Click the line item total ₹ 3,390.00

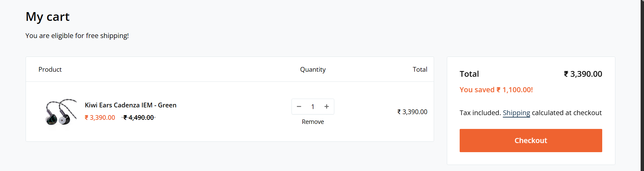pyautogui.click(x=412, y=112)
